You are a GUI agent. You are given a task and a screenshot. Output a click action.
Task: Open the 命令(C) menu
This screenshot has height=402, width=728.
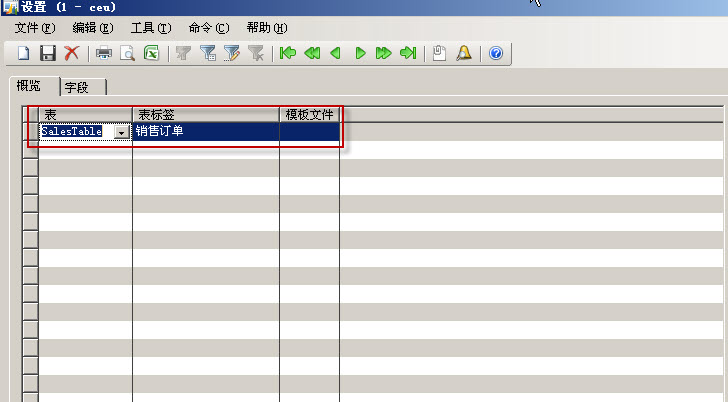[209, 28]
